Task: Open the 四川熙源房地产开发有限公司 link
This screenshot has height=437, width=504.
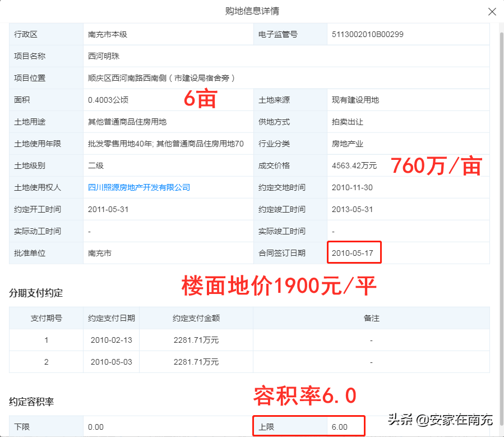Action: (x=139, y=187)
